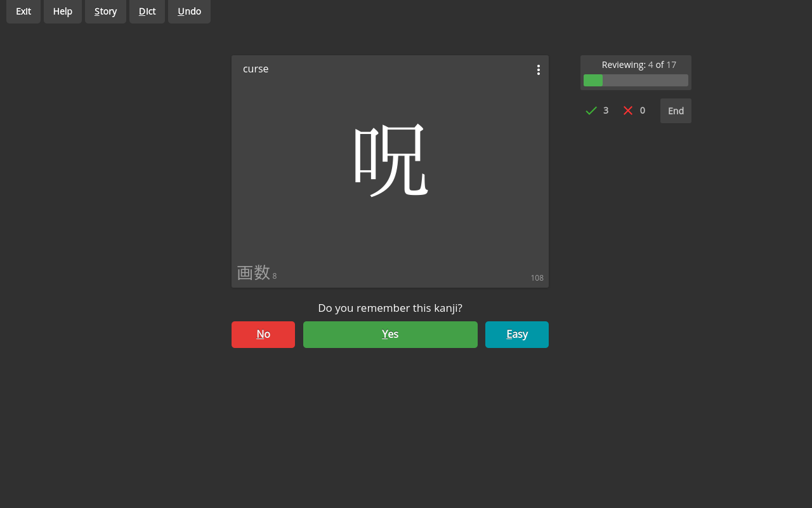
Task: Answer No for this kanji
Action: coord(263,334)
